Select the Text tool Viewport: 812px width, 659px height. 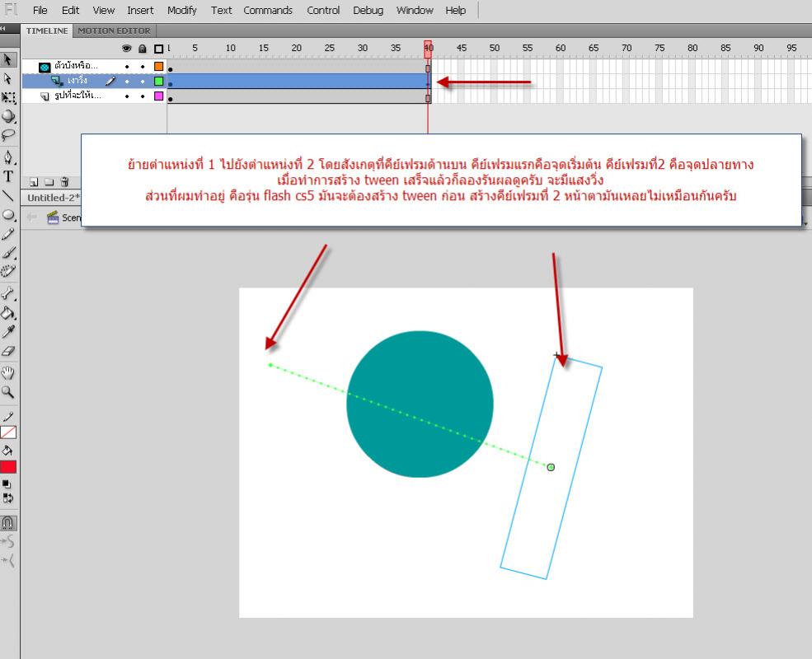click(x=8, y=176)
